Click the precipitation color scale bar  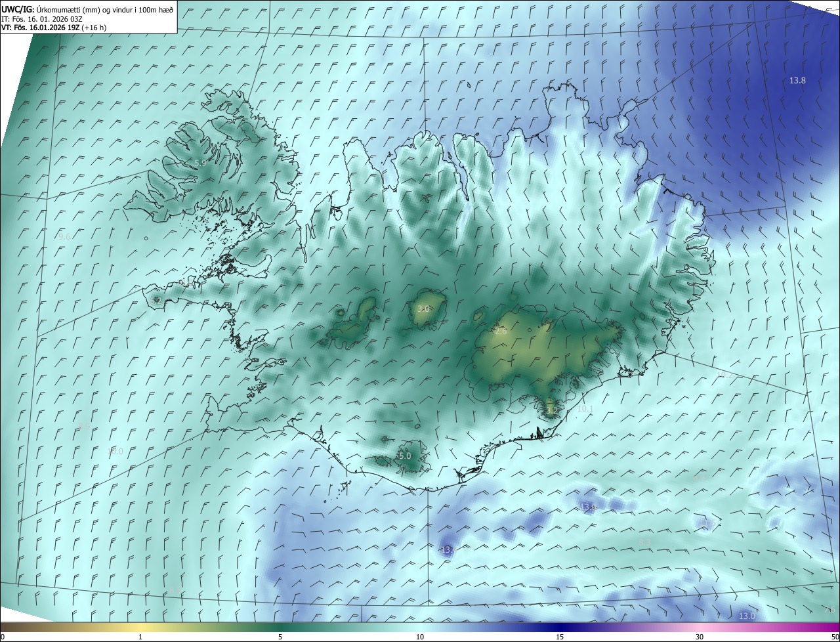click(x=420, y=627)
